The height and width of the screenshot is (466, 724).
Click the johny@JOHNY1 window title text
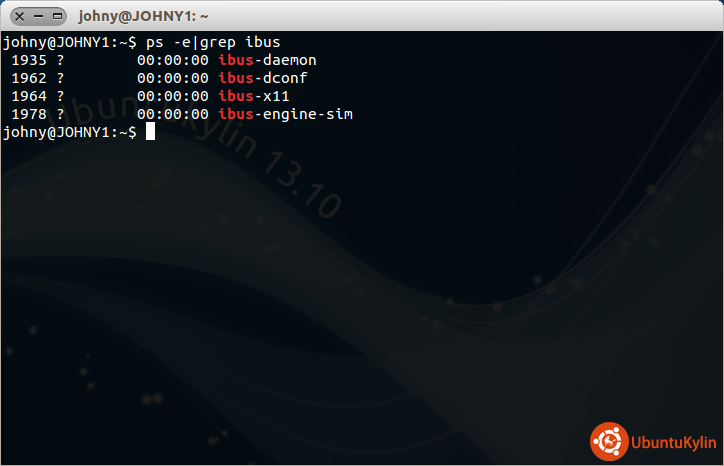tap(157, 16)
